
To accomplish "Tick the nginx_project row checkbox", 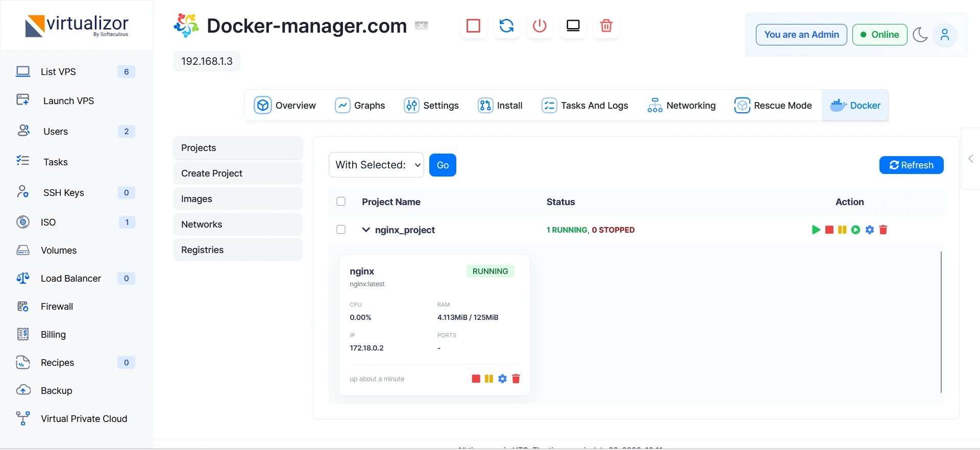I will pyautogui.click(x=341, y=230).
